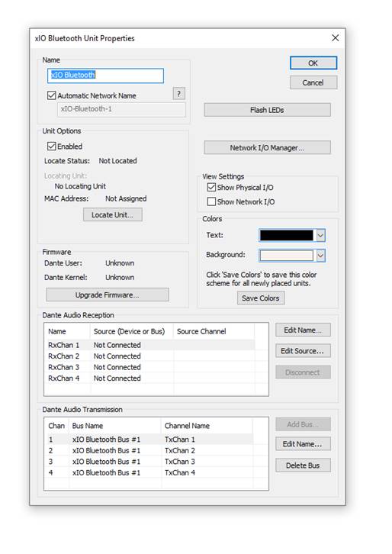This screenshot has width=392, height=554.
Task: Toggle the Enabled checkbox
Action: click(x=52, y=147)
